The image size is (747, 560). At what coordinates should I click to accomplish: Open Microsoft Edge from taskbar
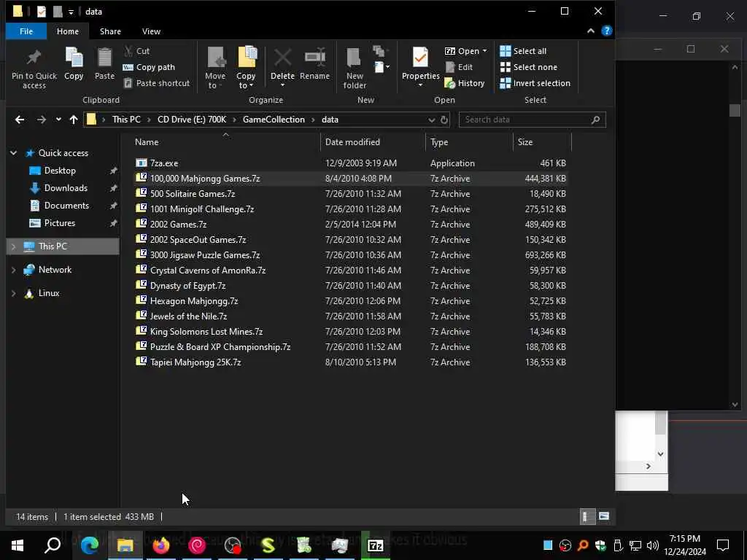click(x=89, y=545)
